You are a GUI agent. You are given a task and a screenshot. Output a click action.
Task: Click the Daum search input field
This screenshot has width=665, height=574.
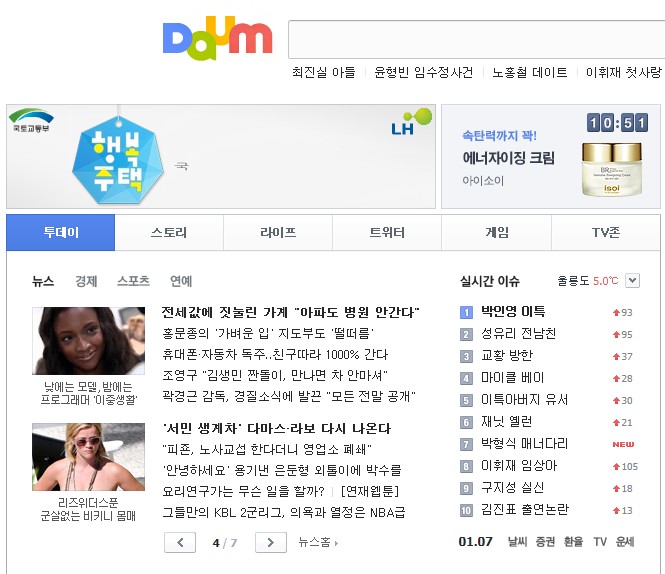click(475, 40)
